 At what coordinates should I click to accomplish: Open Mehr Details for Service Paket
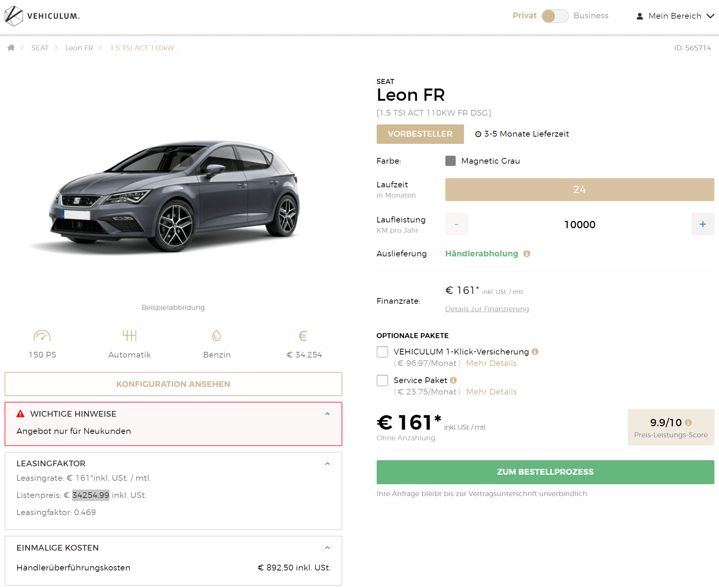[492, 392]
